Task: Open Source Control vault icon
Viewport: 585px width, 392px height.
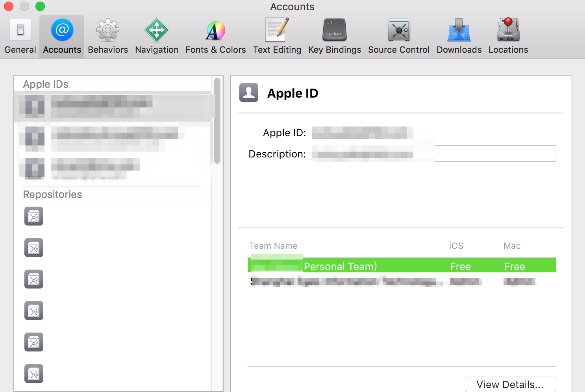Action: coord(399,30)
